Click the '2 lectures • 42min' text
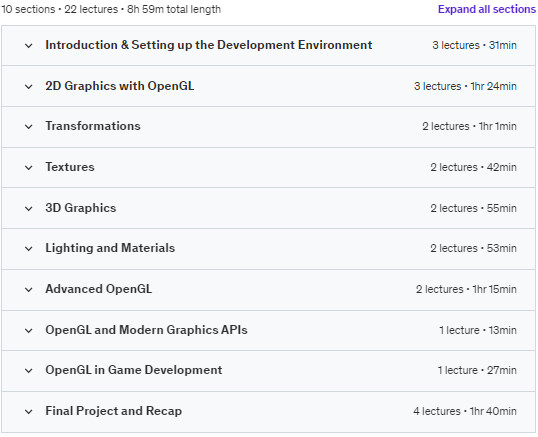 click(x=473, y=167)
